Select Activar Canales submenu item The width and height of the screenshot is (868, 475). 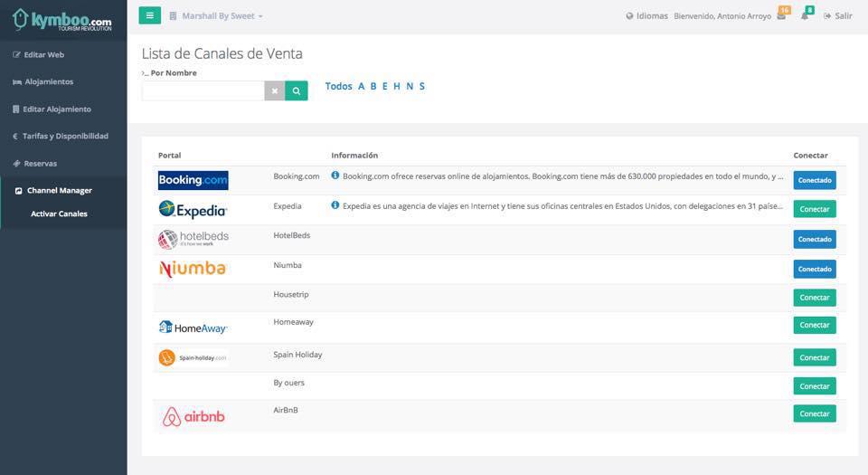point(60,214)
